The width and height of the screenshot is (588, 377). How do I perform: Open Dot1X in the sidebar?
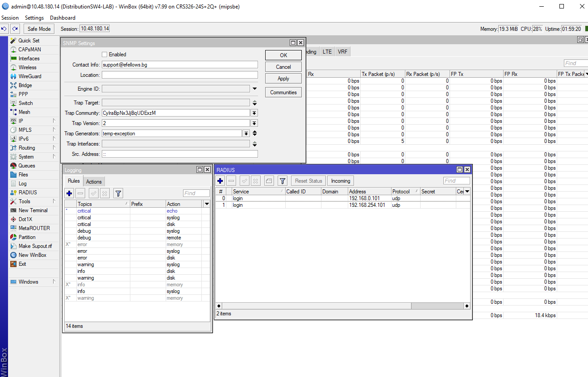click(25, 219)
